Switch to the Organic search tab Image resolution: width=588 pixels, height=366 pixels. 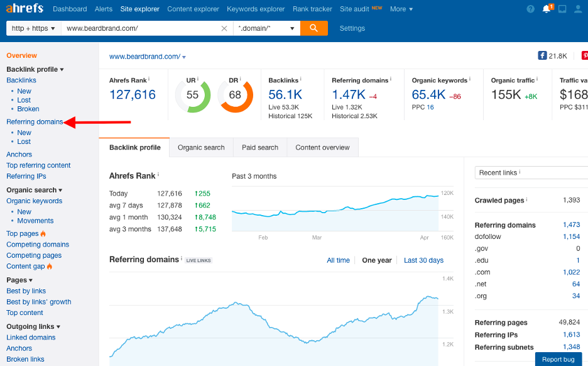201,148
